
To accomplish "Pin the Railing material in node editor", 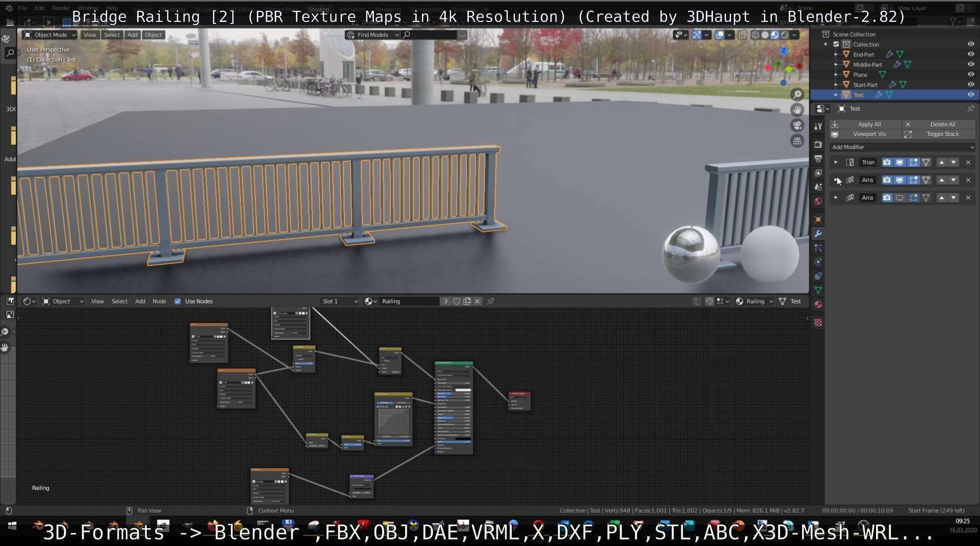I will 490,302.
